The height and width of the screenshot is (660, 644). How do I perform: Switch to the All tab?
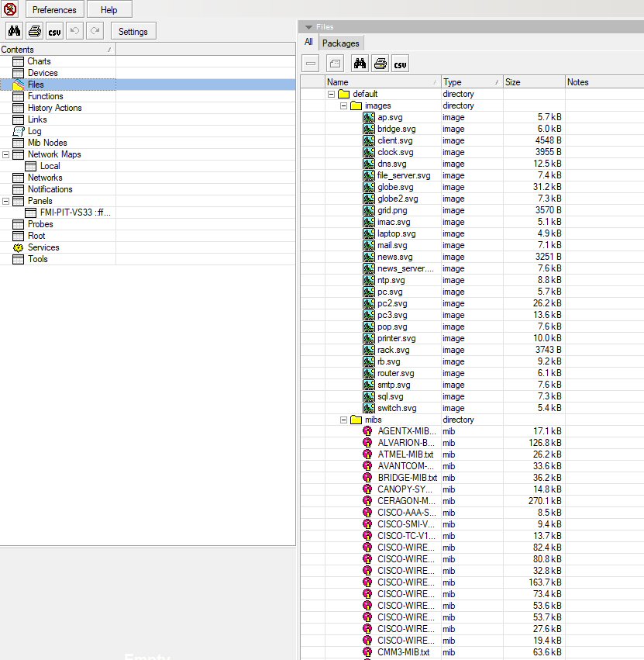308,42
